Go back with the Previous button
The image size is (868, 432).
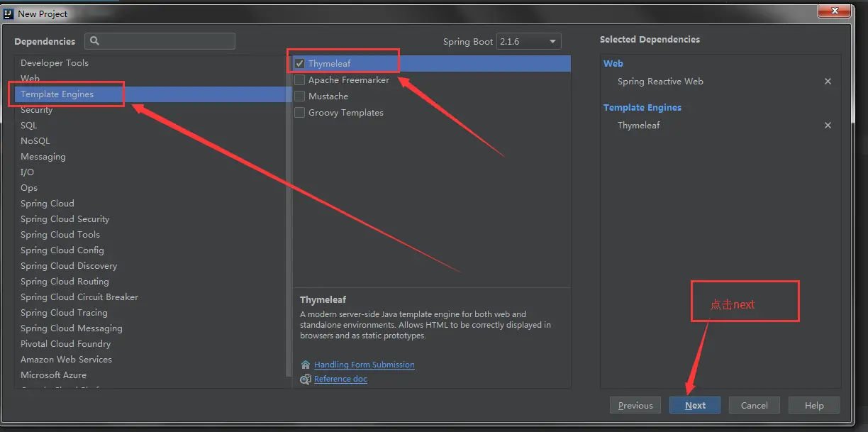(635, 406)
